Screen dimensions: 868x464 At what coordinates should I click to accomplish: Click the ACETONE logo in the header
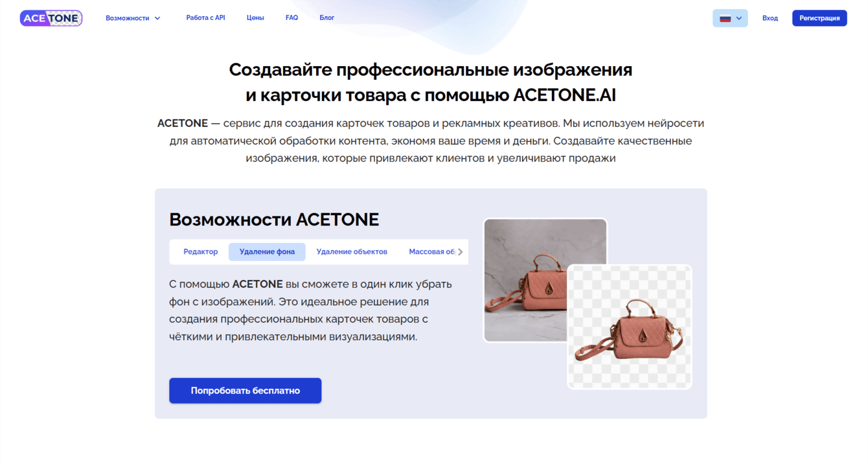pos(51,18)
